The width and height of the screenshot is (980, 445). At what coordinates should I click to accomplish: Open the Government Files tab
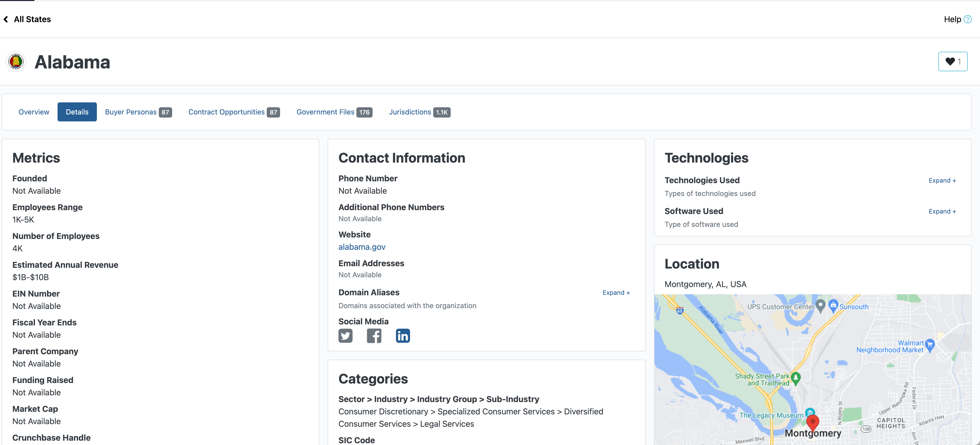[334, 112]
